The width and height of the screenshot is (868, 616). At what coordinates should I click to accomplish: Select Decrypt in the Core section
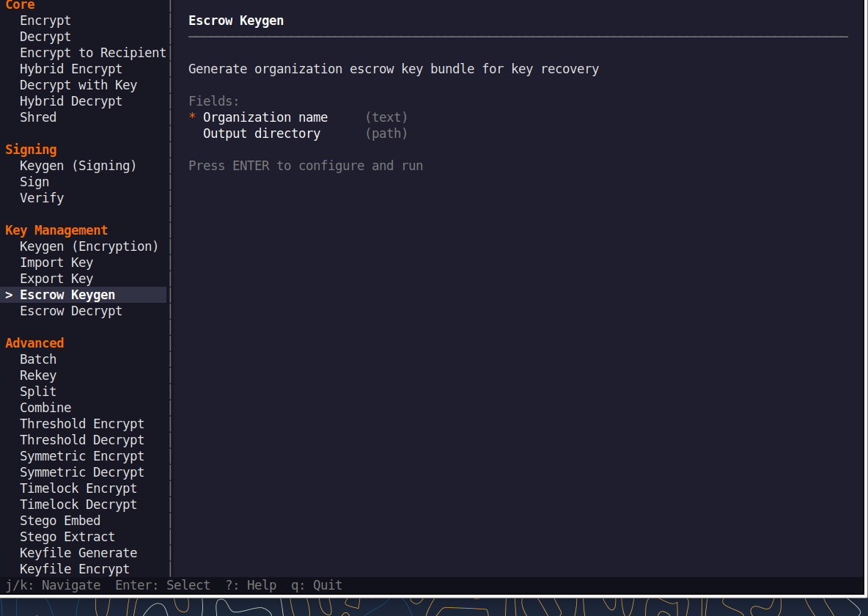click(45, 37)
